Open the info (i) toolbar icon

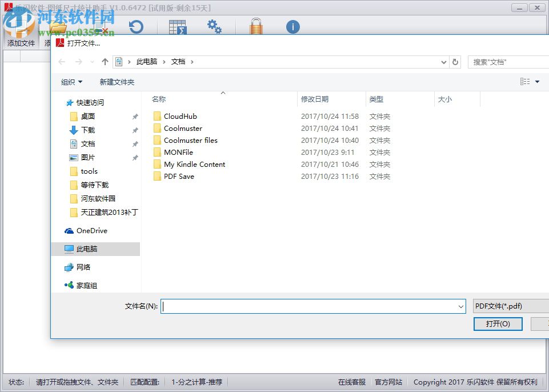coord(292,26)
